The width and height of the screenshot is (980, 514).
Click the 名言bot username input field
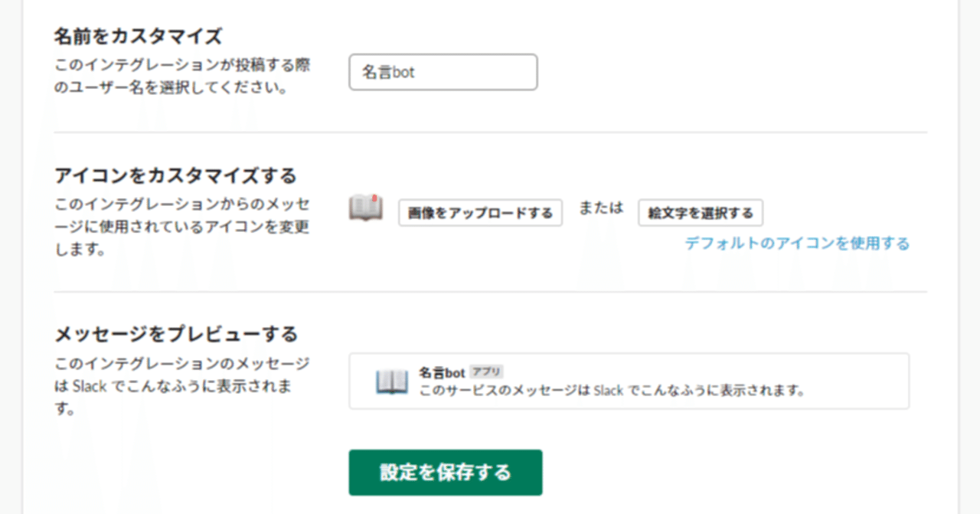443,72
